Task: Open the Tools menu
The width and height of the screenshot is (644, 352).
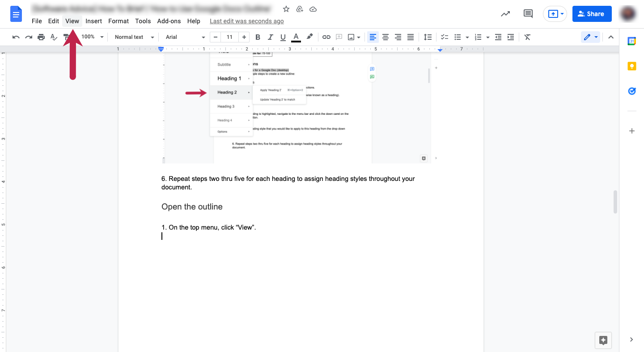Action: pyautogui.click(x=143, y=21)
